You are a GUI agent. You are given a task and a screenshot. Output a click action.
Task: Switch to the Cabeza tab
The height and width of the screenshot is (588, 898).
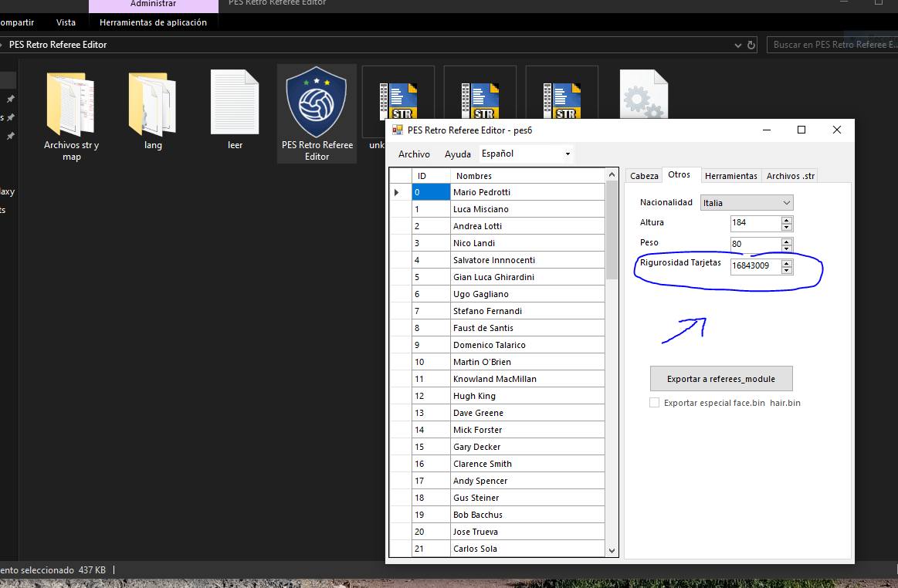click(x=644, y=176)
